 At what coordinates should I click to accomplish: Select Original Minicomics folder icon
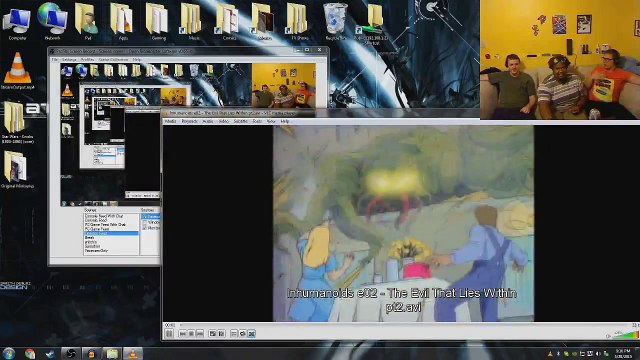pyautogui.click(x=17, y=169)
